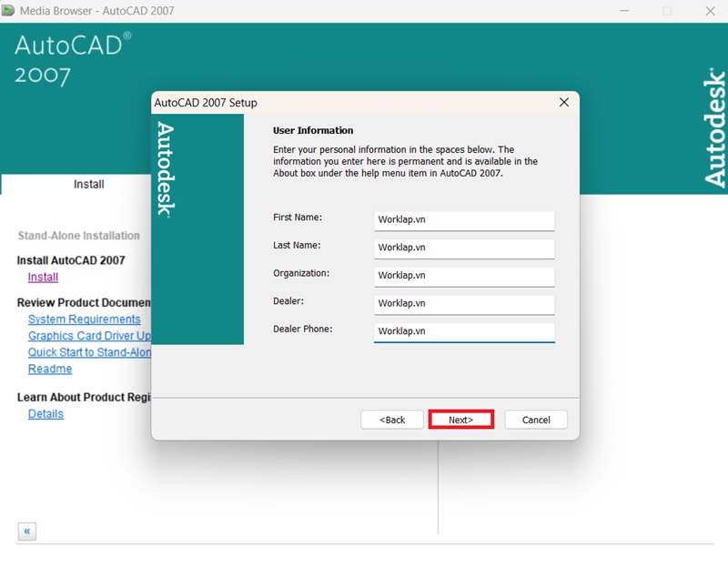The image size is (728, 568).
Task: Cancel the setup with Cancel button
Action: click(x=536, y=419)
